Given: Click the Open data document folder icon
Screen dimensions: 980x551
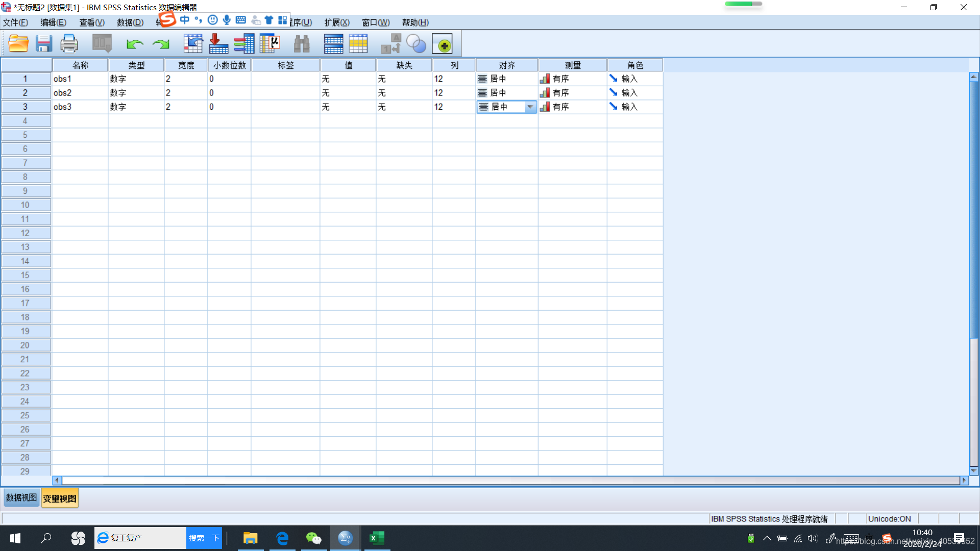Looking at the screenshot, I should [x=18, y=44].
